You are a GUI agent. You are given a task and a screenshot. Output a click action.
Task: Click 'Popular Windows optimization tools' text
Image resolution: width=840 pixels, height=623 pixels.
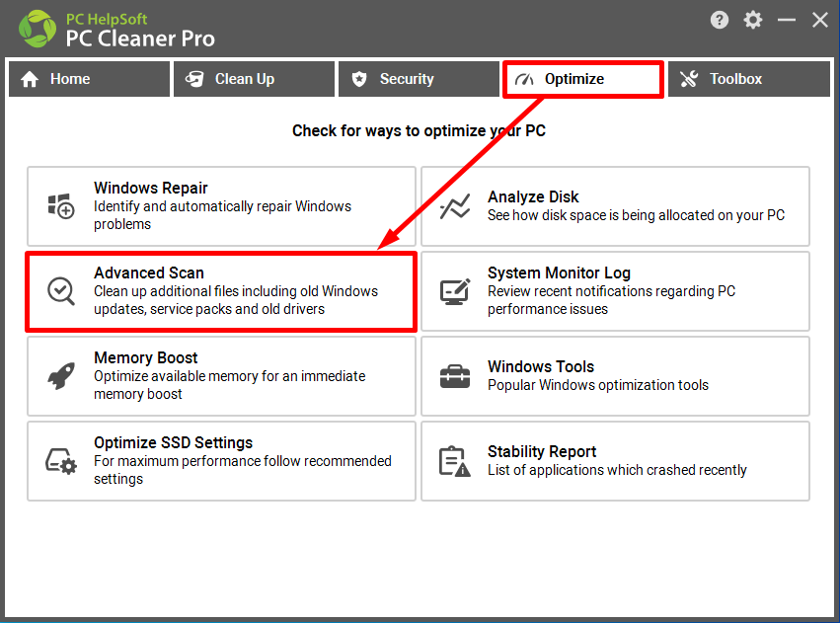pos(598,385)
